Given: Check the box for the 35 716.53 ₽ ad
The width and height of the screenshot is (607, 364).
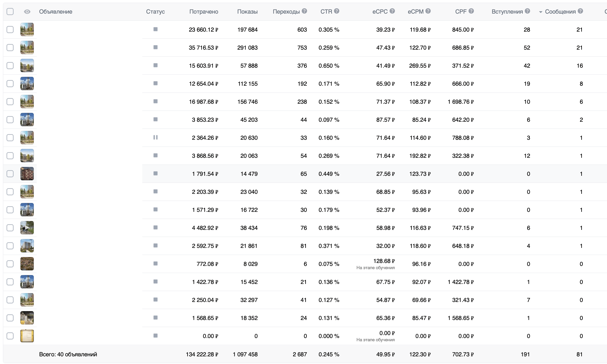Looking at the screenshot, I should (x=10, y=48).
